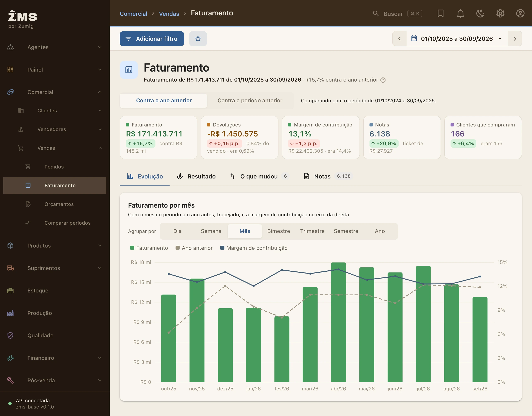Switch to the Resultado tab
Image resolution: width=532 pixels, height=416 pixels.
[x=196, y=176]
